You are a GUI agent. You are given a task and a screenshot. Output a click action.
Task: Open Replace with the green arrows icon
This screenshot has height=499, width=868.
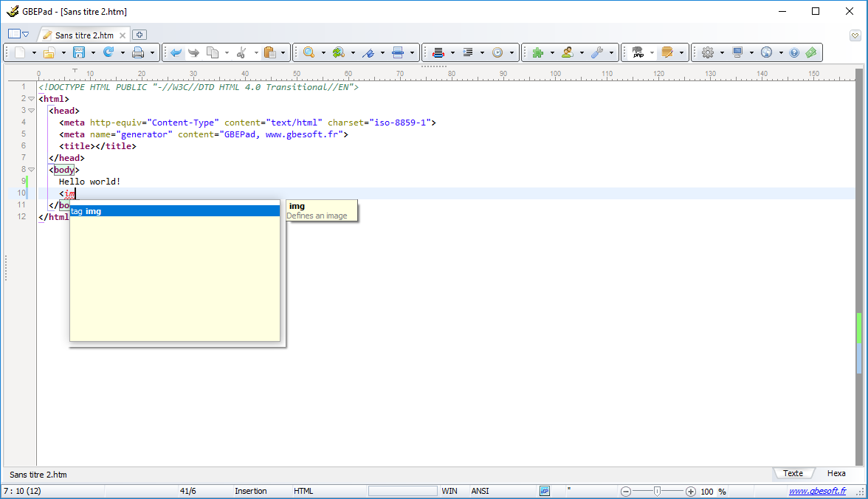(338, 52)
